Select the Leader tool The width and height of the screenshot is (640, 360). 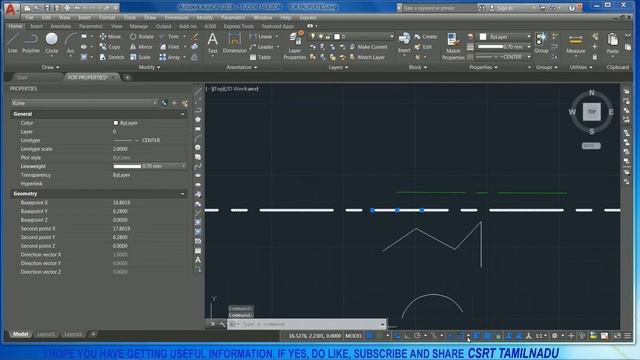262,47
